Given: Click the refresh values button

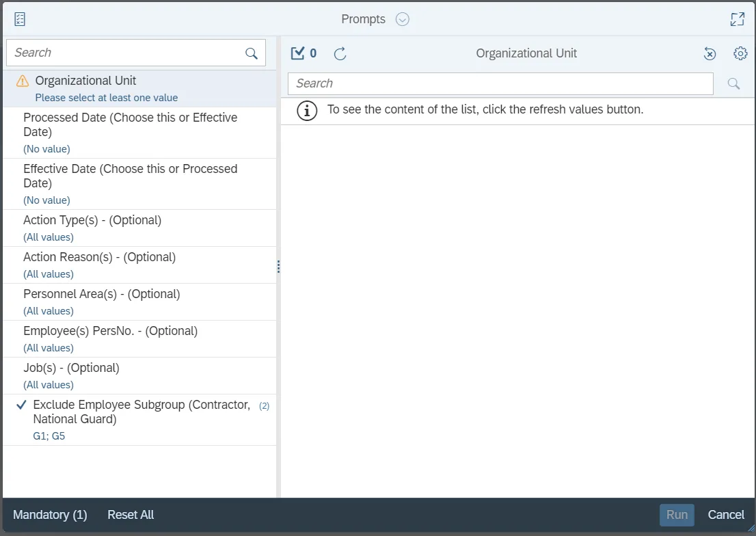Looking at the screenshot, I should tap(340, 53).
